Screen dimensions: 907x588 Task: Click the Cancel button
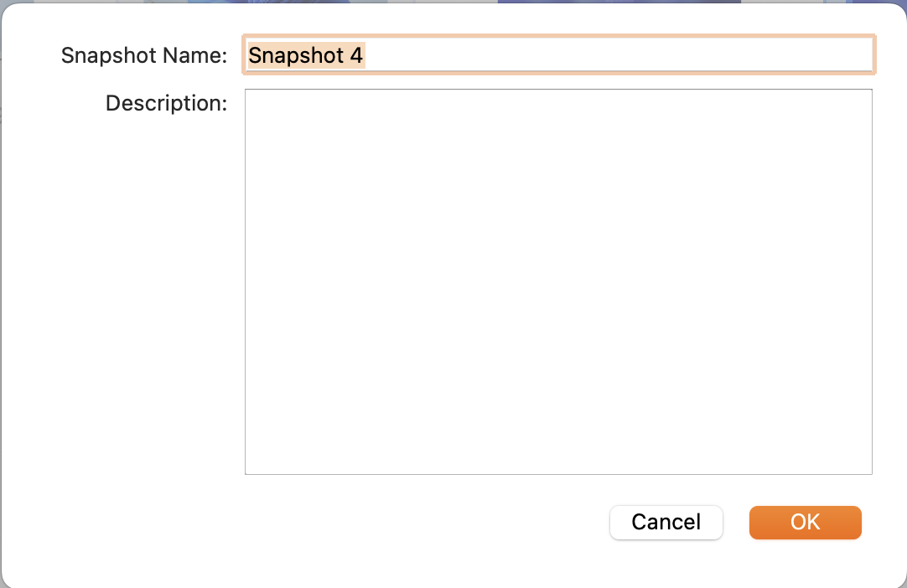click(666, 522)
